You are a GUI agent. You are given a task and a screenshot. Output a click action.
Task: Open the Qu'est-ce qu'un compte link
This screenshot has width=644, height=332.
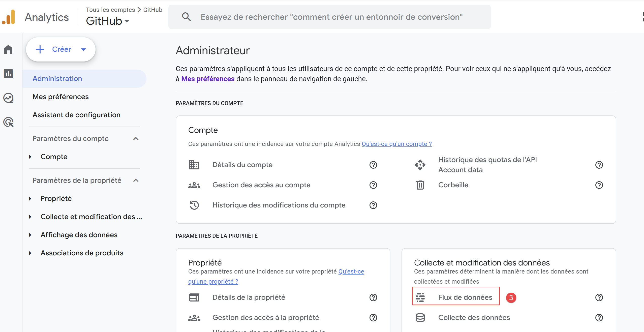click(396, 144)
